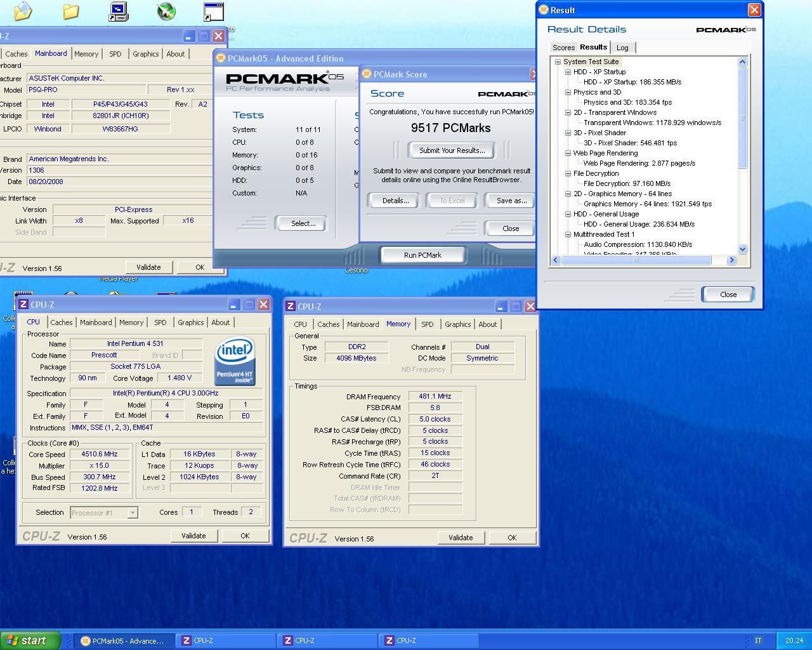Screen dimensions: 812x650
Task: Minimize the CPU-Z CPU window
Action: click(233, 305)
